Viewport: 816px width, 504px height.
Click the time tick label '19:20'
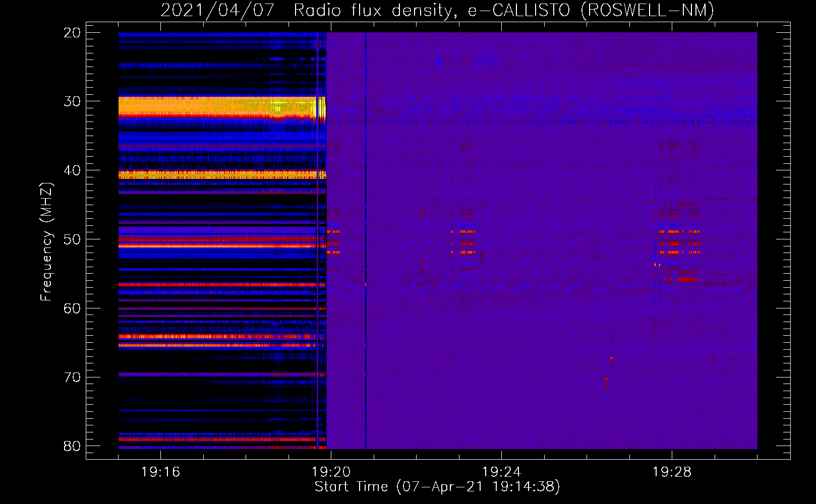pos(331,472)
